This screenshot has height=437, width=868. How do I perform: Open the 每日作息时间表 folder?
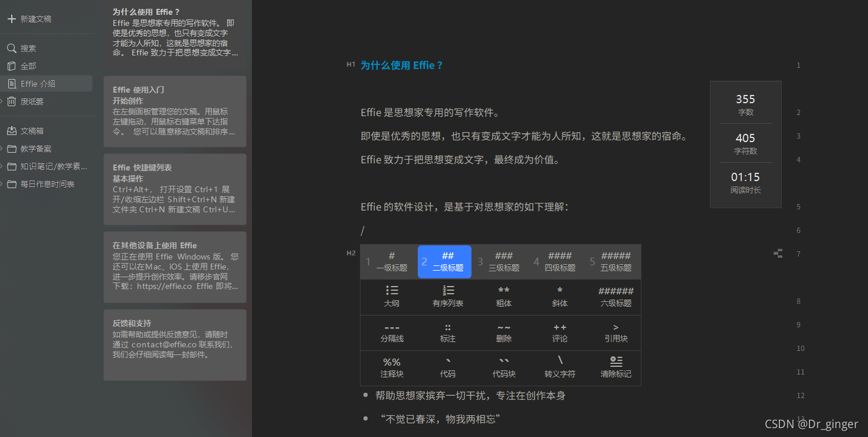[x=40, y=184]
